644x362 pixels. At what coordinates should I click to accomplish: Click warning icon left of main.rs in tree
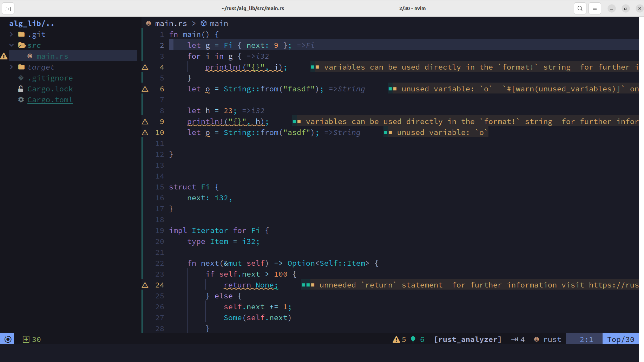point(4,56)
